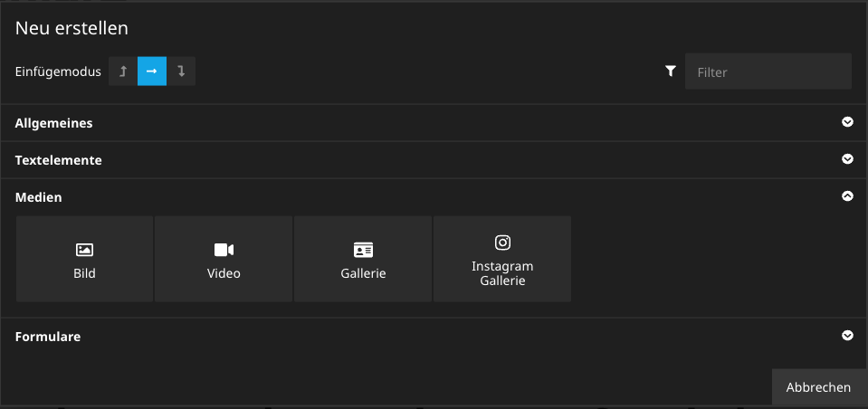
Task: Click the Video camera icon
Action: [x=224, y=250]
